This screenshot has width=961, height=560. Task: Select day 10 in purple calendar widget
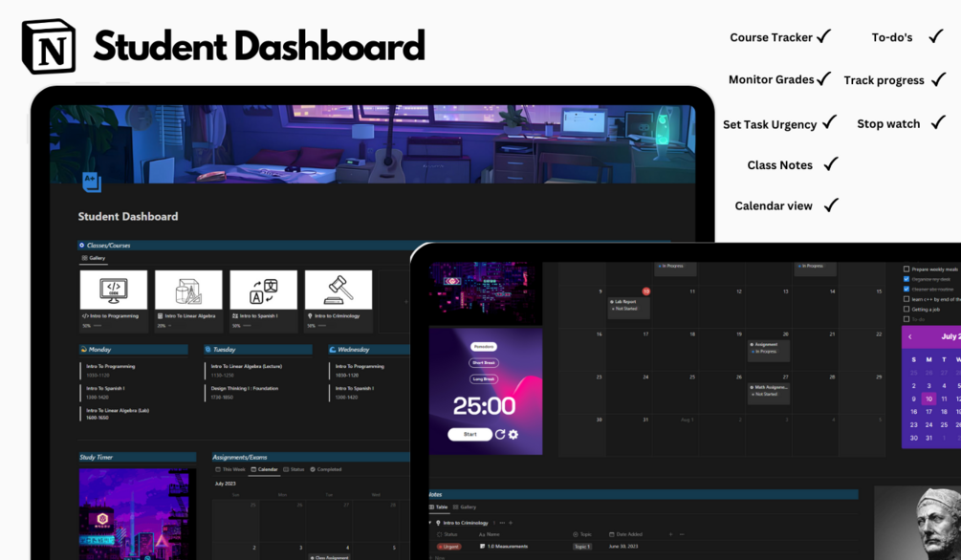928,398
